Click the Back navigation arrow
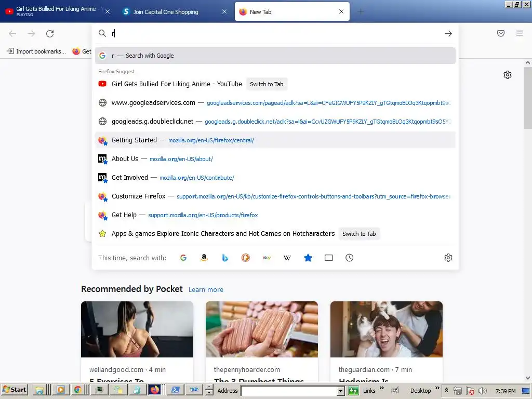This screenshot has width=532, height=399. (12, 34)
